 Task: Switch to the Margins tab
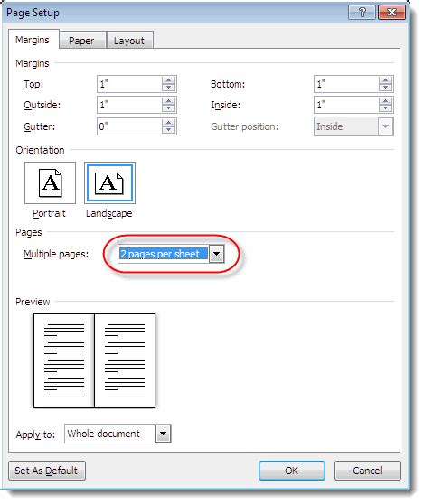(x=33, y=40)
